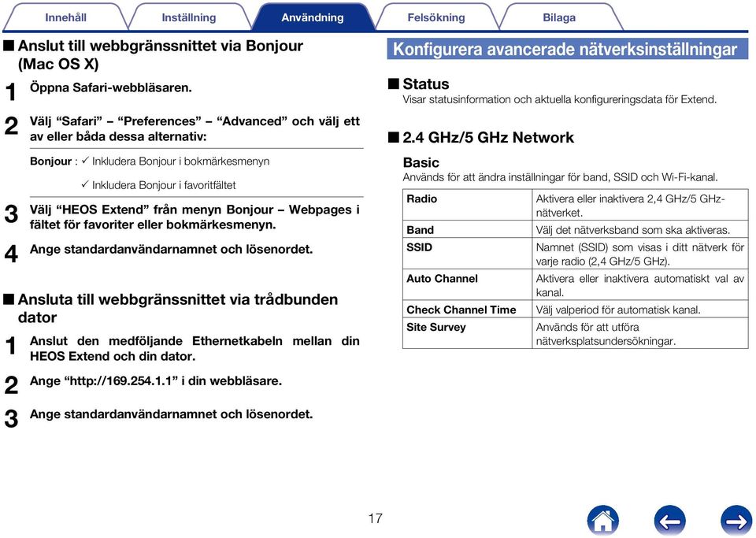The height and width of the screenshot is (538, 756).
Task: Click 'Anslut den medföljande Ethernetkabeln' step
Action: (x=195, y=348)
